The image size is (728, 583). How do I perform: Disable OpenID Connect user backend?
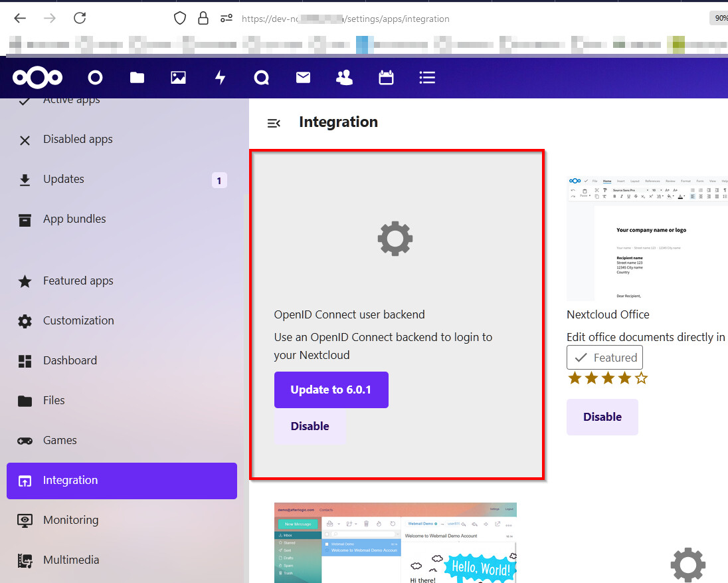310,426
